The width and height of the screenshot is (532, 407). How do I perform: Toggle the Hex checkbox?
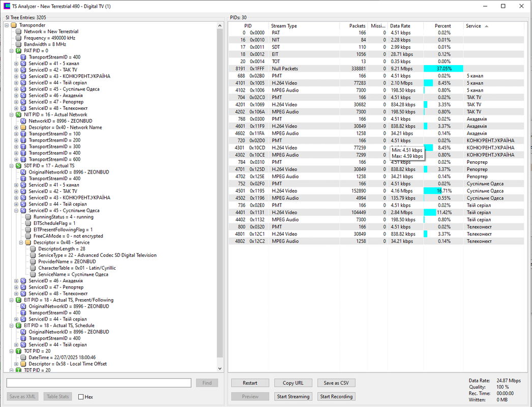(81, 396)
